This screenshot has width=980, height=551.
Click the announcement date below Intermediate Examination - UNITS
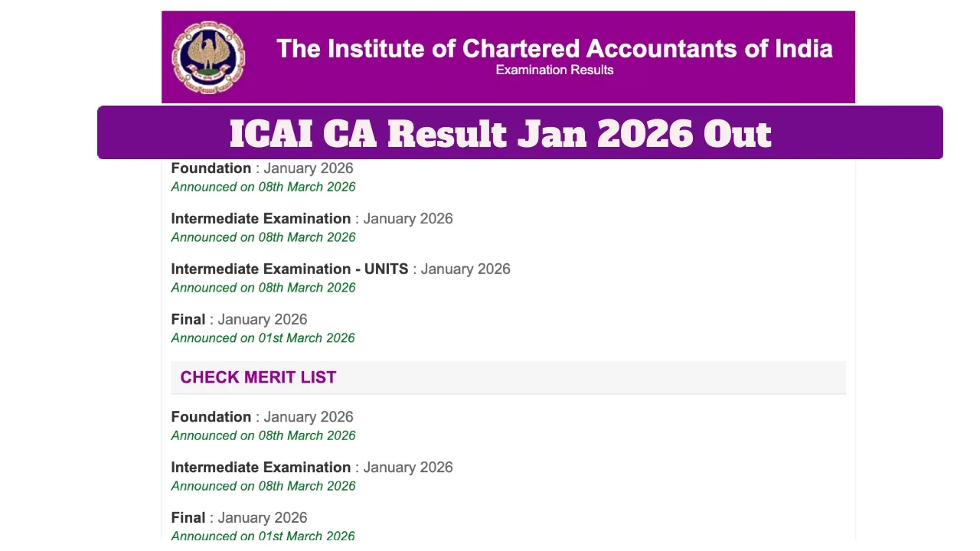(x=263, y=288)
